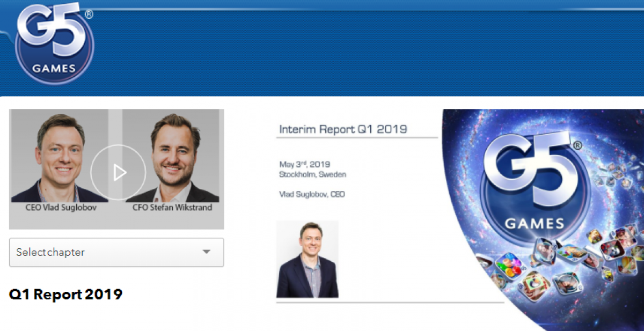Screen dimensions: 644x331
Task: Click the Interim Report Q1 2019 slide title
Action: pos(343,129)
